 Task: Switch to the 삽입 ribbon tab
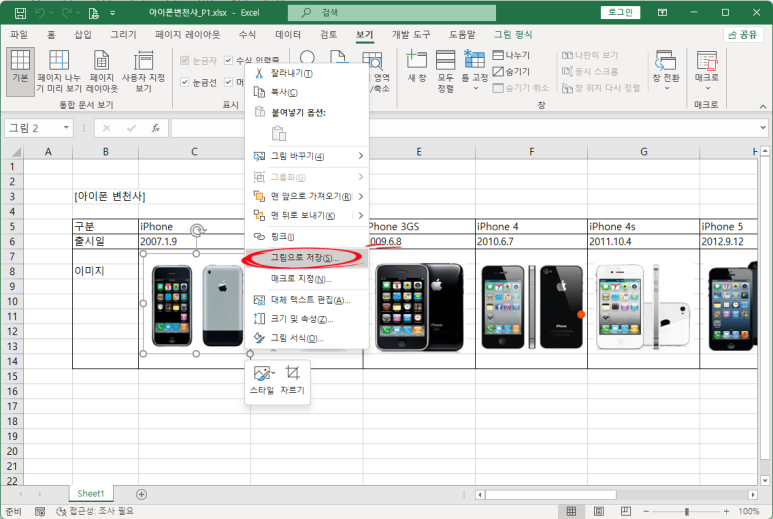(82, 35)
